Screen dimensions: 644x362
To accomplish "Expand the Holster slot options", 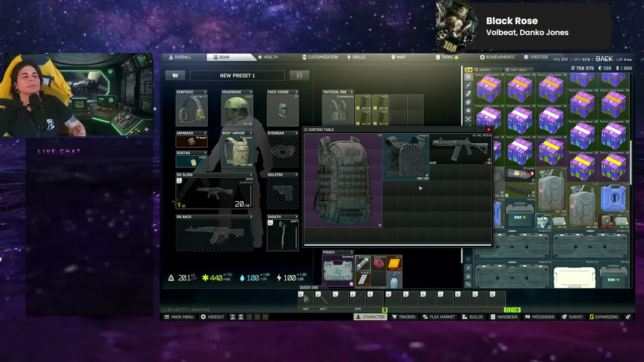I will tap(296, 175).
